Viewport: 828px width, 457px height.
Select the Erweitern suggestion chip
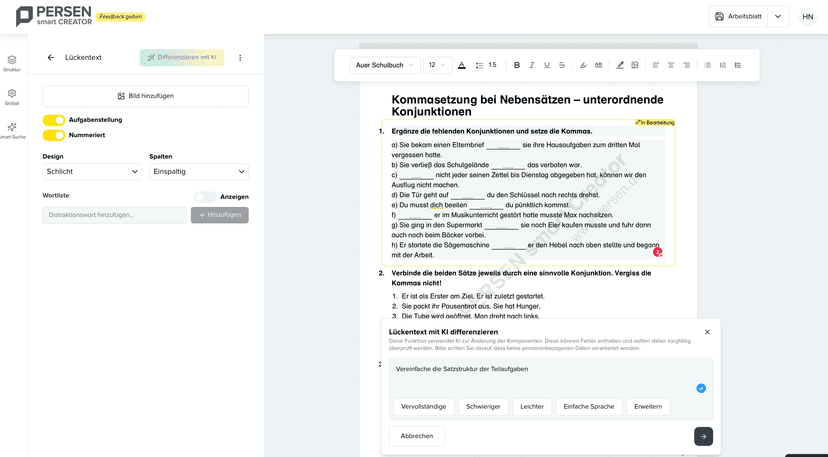[648, 407]
